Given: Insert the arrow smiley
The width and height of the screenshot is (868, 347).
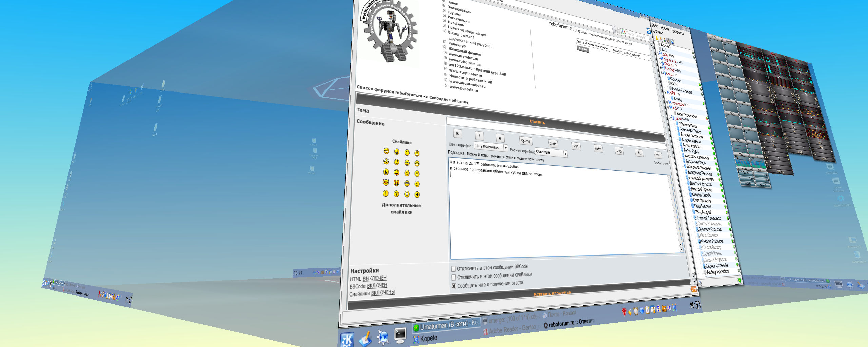Looking at the screenshot, I should coord(417,195).
